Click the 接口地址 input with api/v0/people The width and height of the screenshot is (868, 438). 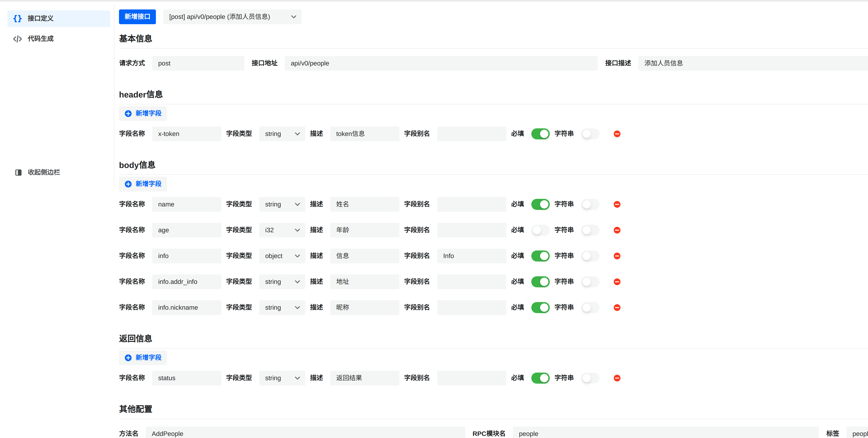click(x=441, y=63)
